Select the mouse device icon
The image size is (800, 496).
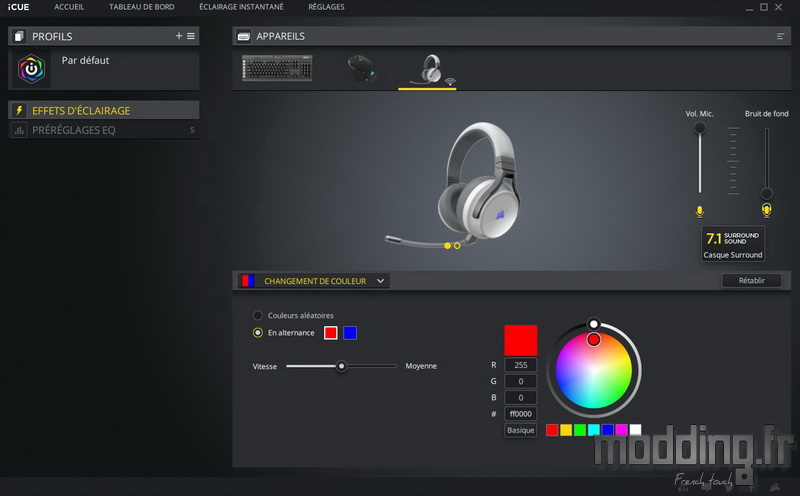pos(361,68)
